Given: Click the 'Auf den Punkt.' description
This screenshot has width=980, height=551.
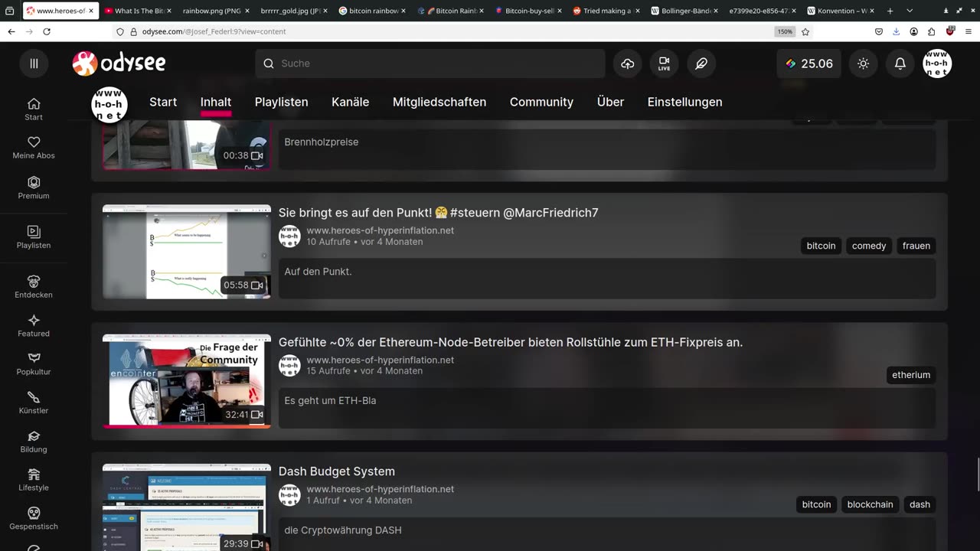Looking at the screenshot, I should click(318, 271).
